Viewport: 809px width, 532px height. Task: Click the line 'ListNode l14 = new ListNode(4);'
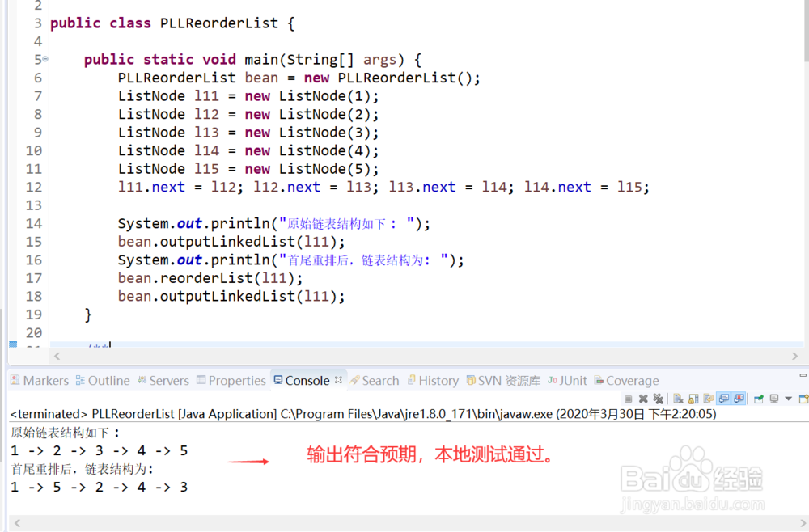coord(248,150)
